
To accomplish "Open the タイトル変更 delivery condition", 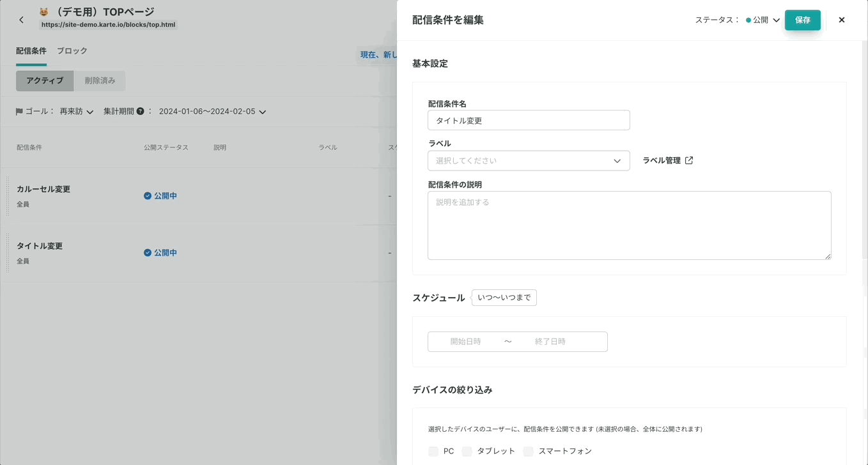I will 40,246.
